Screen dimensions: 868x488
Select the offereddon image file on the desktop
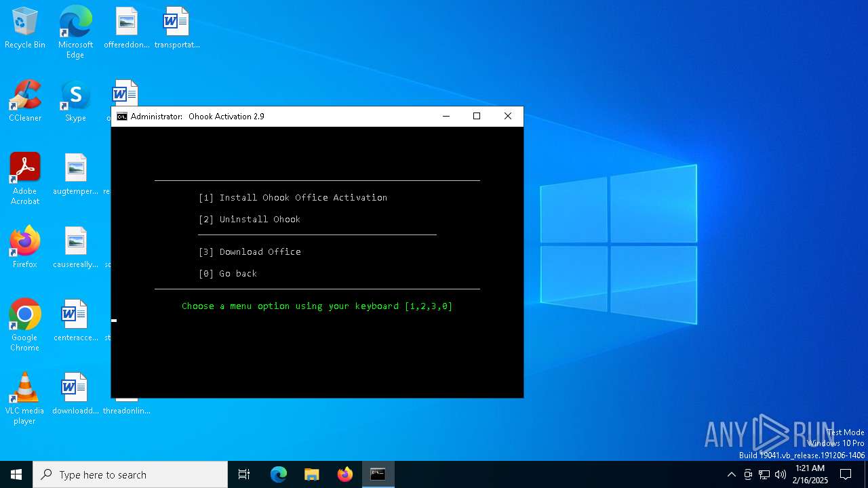(127, 28)
